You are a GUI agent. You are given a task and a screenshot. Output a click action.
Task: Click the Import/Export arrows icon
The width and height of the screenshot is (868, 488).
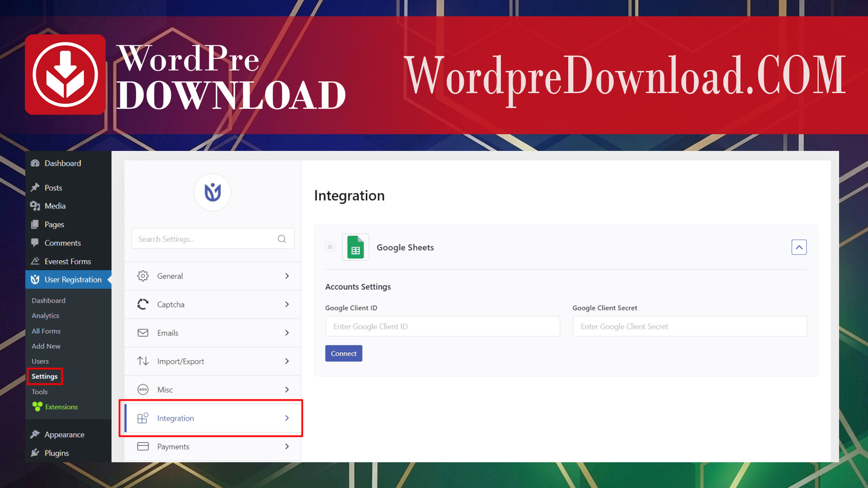click(x=143, y=361)
